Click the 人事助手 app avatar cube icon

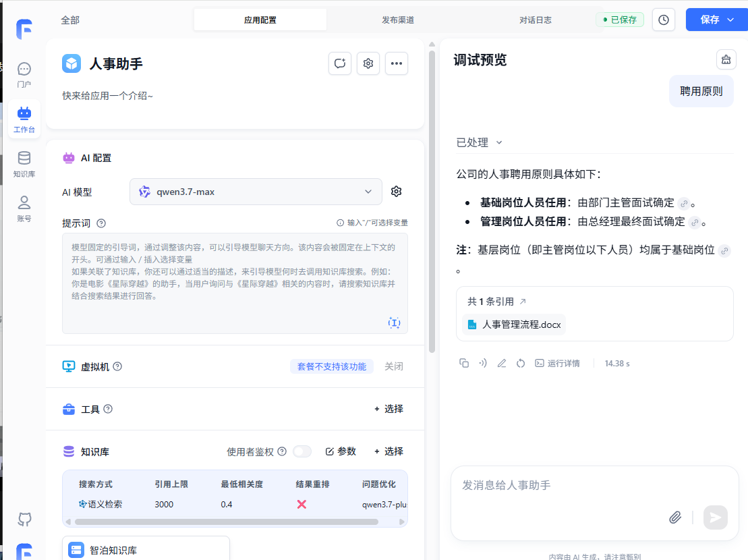point(71,63)
